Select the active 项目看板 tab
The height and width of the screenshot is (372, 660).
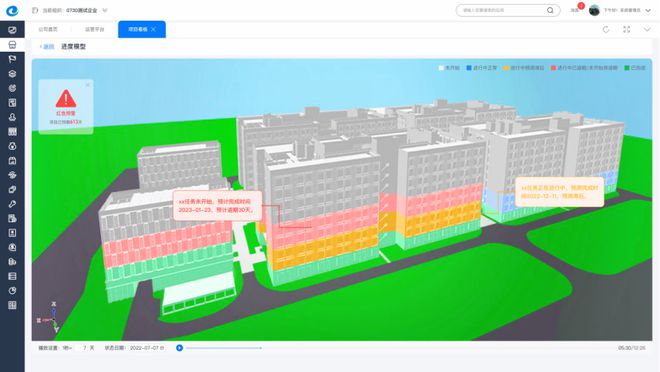[x=141, y=29]
